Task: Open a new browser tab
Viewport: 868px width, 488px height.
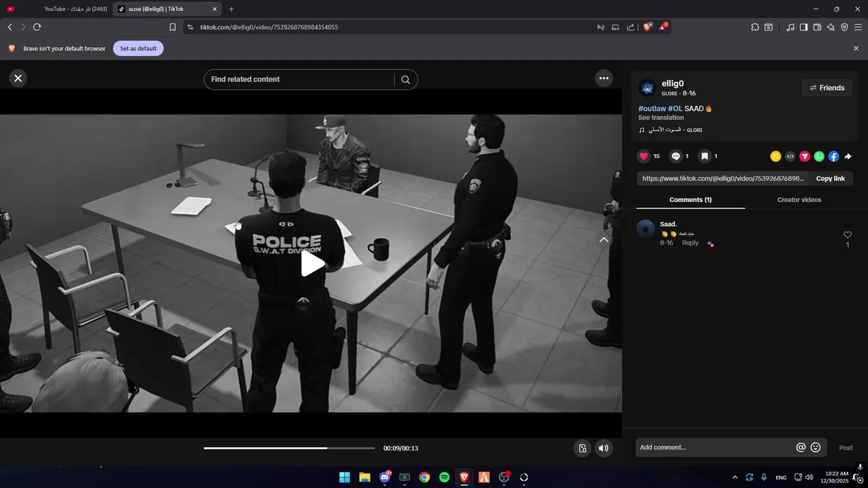Action: click(x=231, y=9)
